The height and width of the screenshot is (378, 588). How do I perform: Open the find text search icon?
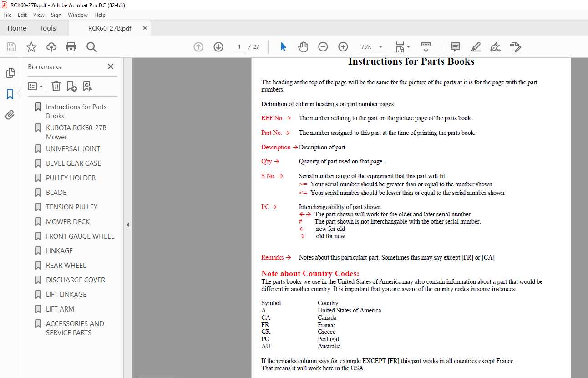tap(91, 47)
